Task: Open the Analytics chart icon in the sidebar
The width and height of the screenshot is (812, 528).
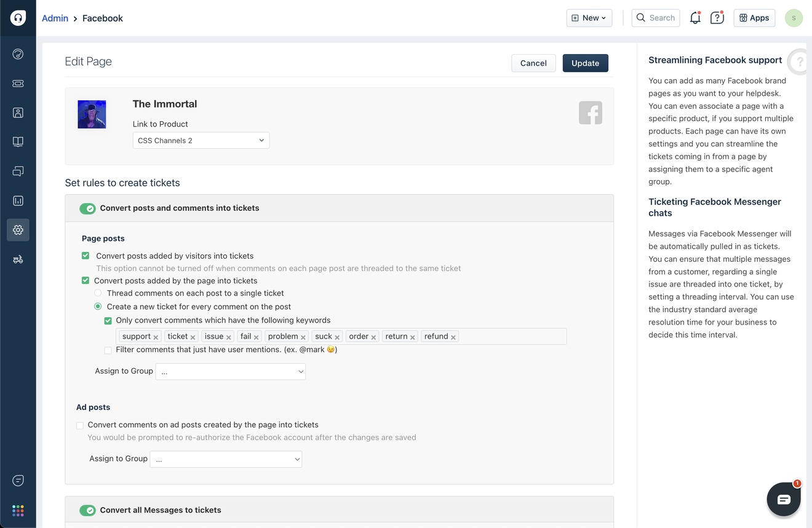Action: pos(18,200)
